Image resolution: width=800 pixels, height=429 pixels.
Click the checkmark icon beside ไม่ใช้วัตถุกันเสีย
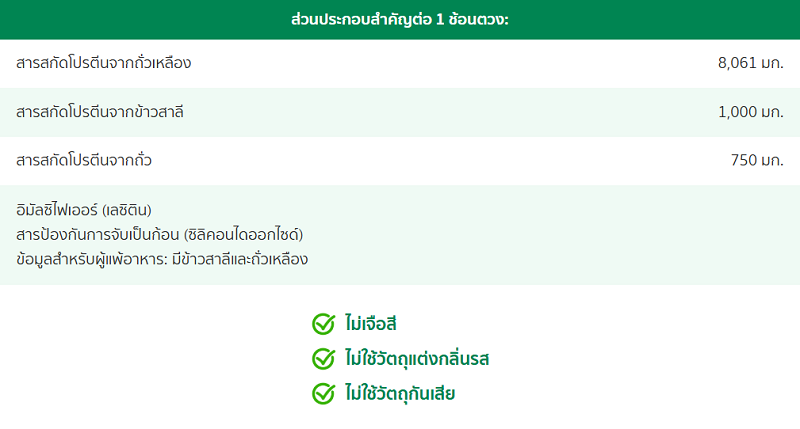(323, 393)
